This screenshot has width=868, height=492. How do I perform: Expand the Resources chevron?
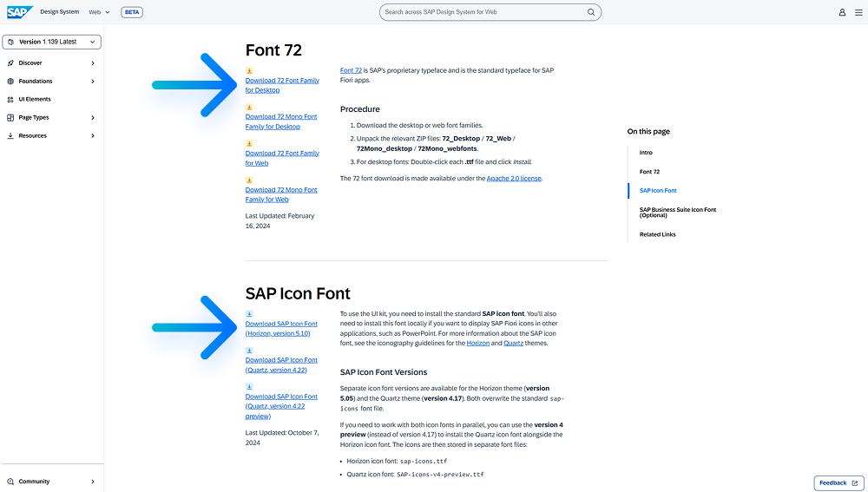tap(93, 135)
